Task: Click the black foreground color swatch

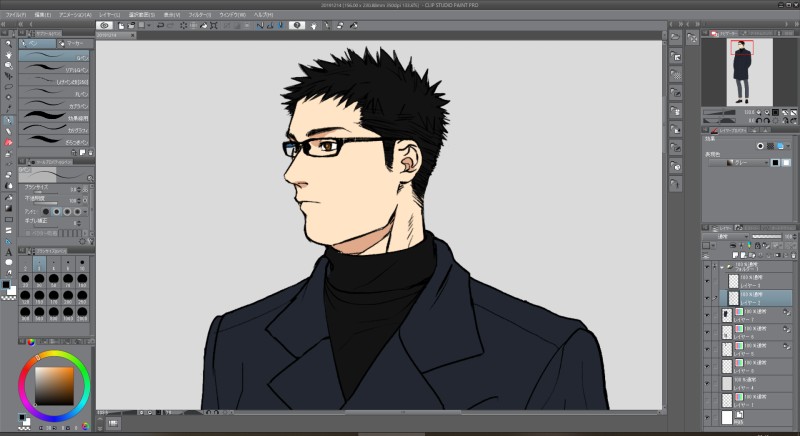Action: pyautogui.click(x=6, y=285)
